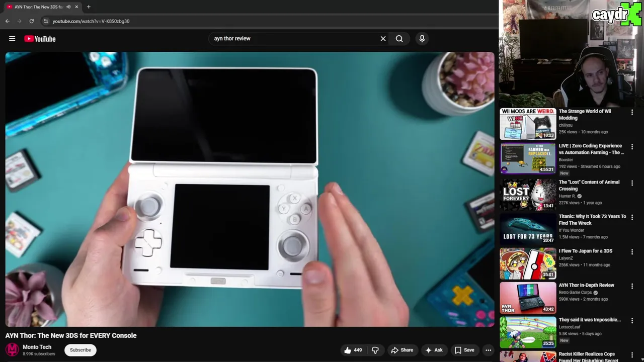
Task: Open options for Strange World of Wii Modding
Action: (632, 112)
